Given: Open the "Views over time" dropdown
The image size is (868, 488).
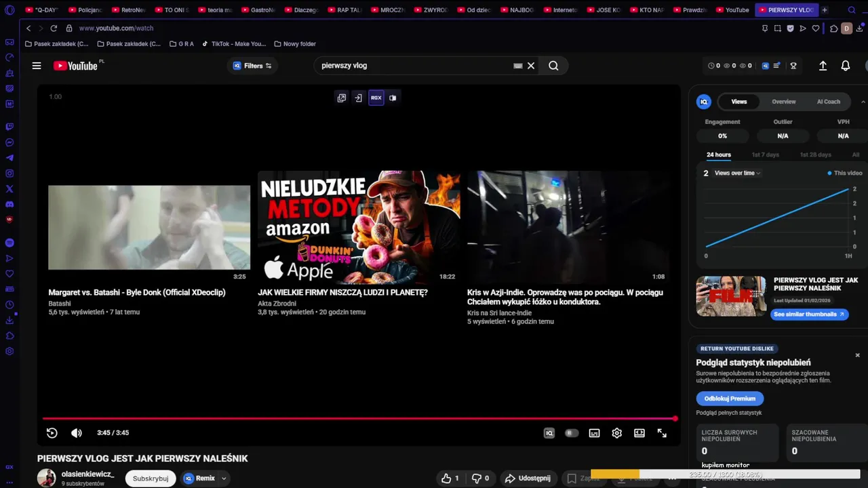Looking at the screenshot, I should point(737,173).
